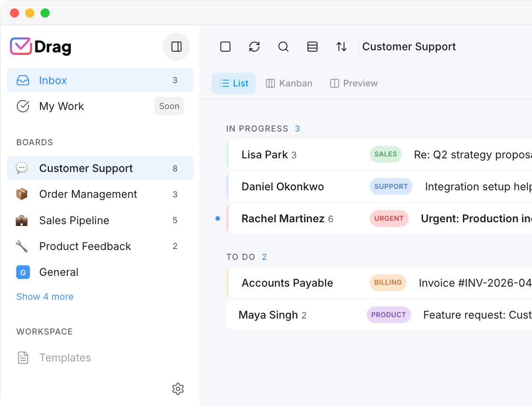Open the Lisa Park conversation row

click(x=379, y=155)
